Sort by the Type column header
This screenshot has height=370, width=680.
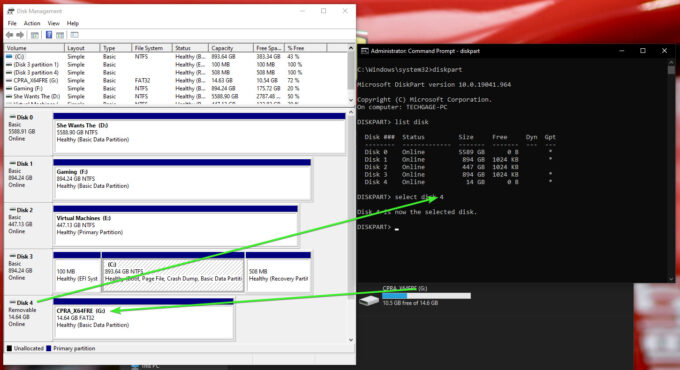[115, 48]
